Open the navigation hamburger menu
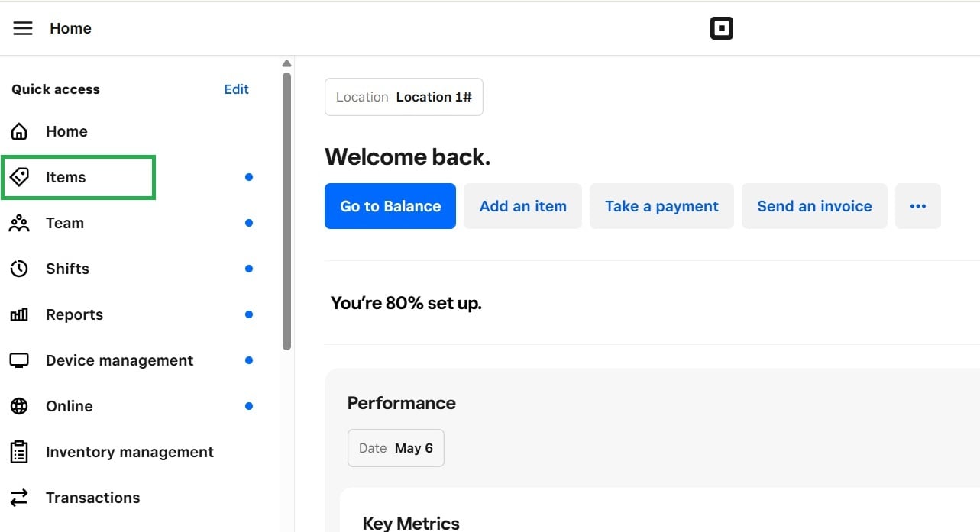This screenshot has width=980, height=532. pos(22,27)
